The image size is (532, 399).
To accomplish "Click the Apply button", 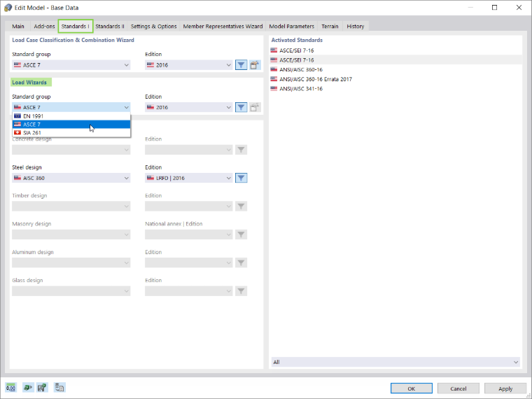I will click(505, 388).
